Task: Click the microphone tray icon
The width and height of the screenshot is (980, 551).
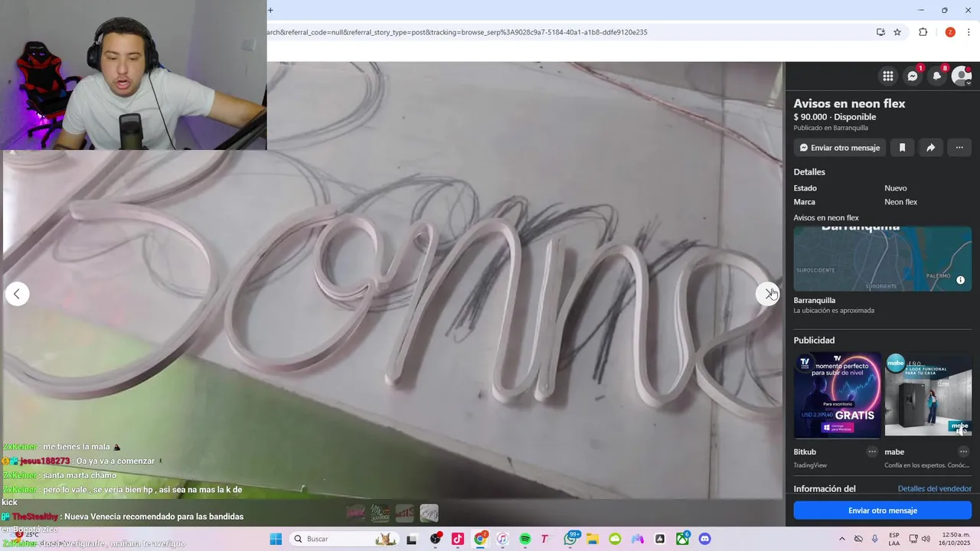Action: tap(875, 539)
